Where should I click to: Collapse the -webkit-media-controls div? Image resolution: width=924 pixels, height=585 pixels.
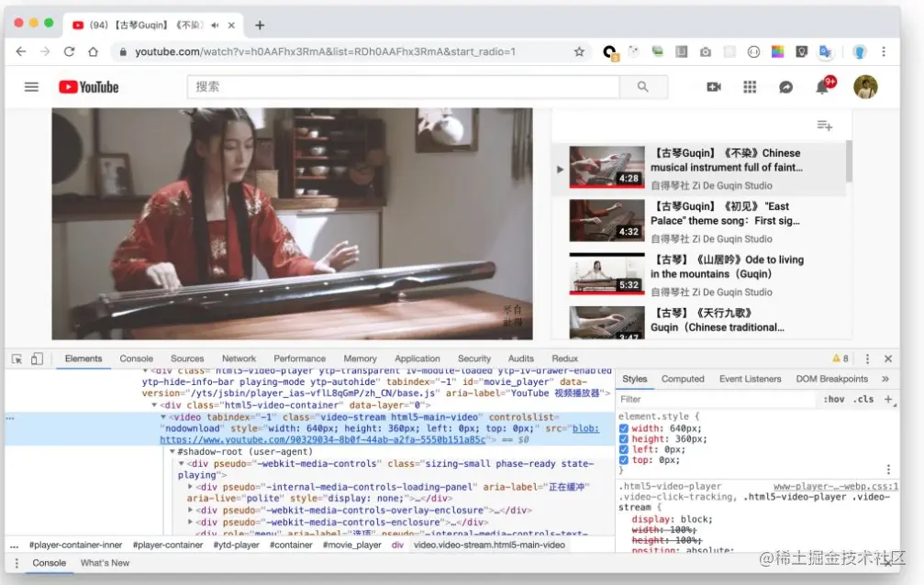(x=181, y=464)
